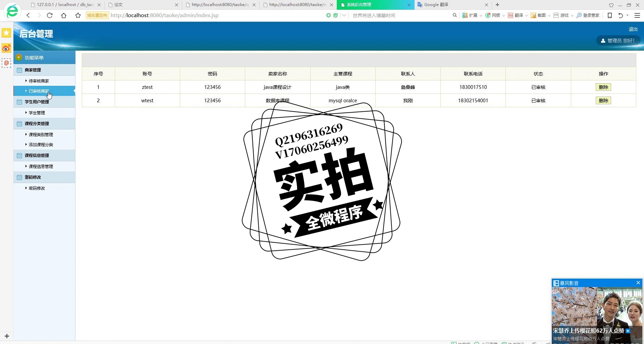The width and height of the screenshot is (644, 344).
Task: Open 待审核商家 menu item
Action: point(39,81)
